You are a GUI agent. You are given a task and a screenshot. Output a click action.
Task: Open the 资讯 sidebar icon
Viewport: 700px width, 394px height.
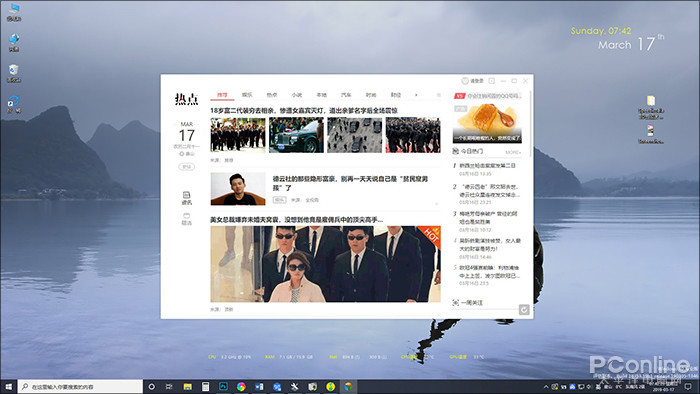[187, 198]
